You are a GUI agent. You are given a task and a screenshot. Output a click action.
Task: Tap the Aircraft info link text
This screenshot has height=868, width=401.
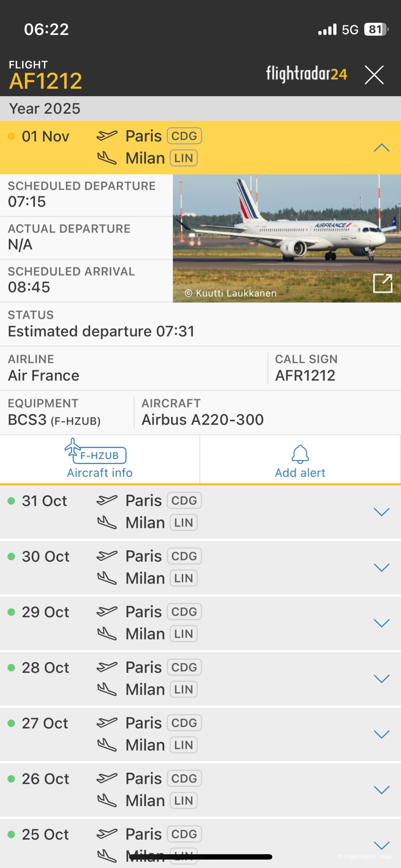tap(100, 473)
